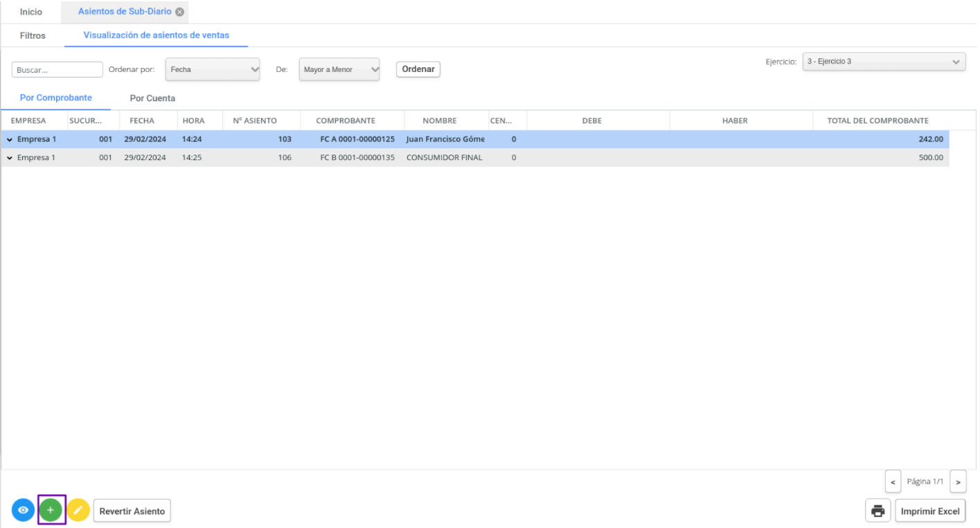
Task: Click the green plus add button
Action: coord(51,511)
